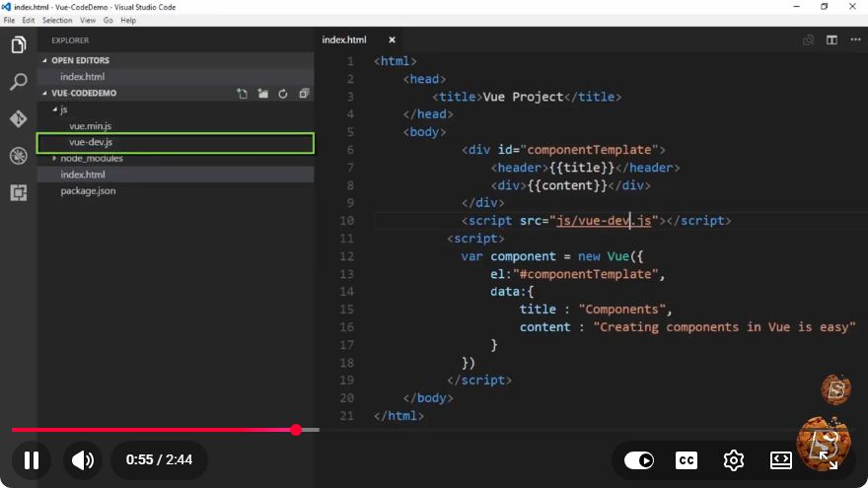Screen dimensions: 868x488
Task: Click the New Folder icon in explorer header
Action: click(263, 94)
